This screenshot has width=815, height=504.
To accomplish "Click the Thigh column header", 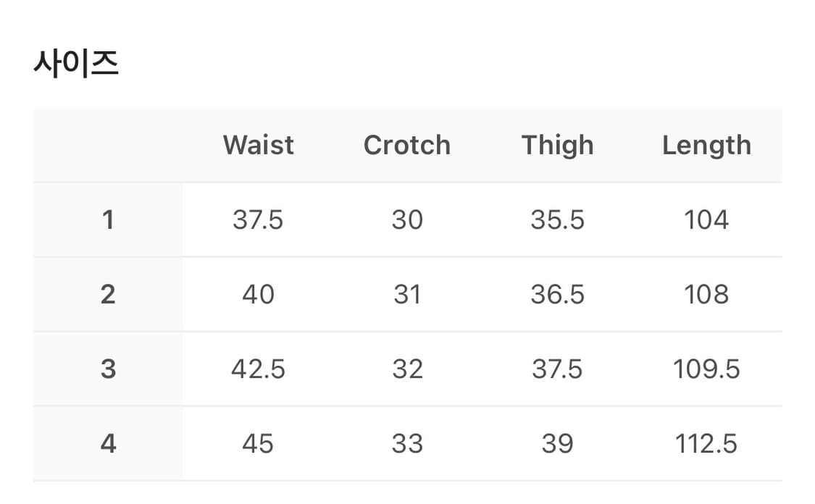I will pyautogui.click(x=557, y=145).
